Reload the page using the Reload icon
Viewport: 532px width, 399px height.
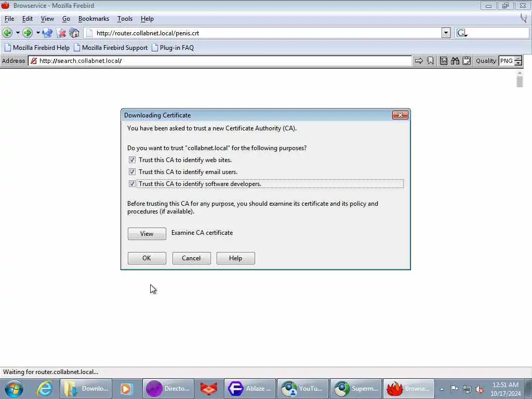47,33
